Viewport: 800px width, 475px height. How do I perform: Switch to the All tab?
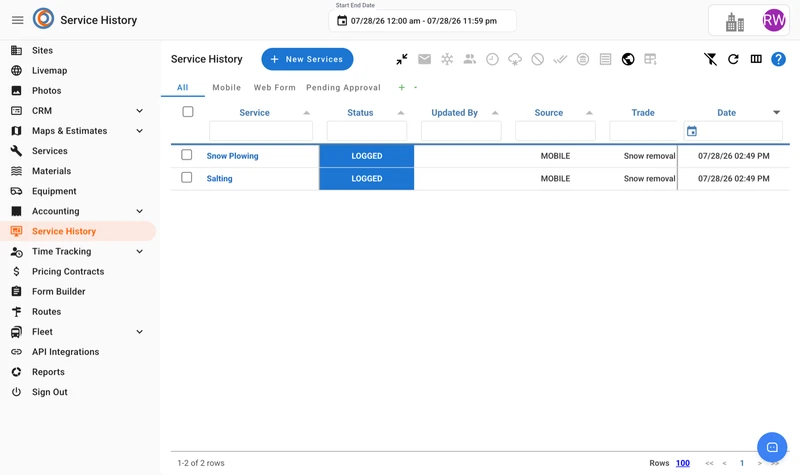pyautogui.click(x=183, y=88)
